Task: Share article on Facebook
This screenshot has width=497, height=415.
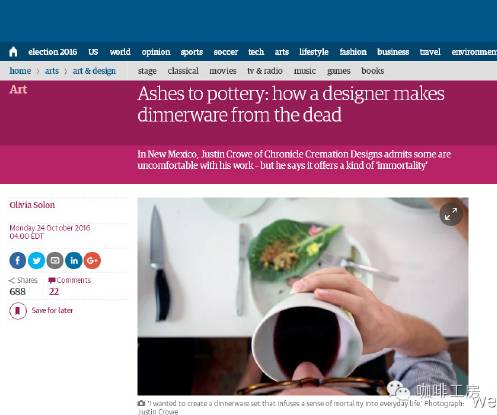Action: [x=18, y=260]
